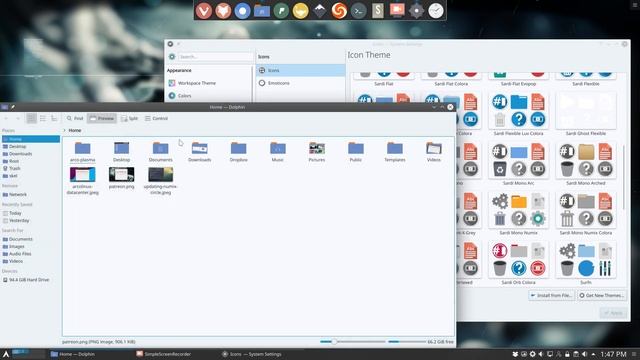This screenshot has height=360, width=640.
Task: Go forward using Dolphin's forward arrow
Action: 18,118
